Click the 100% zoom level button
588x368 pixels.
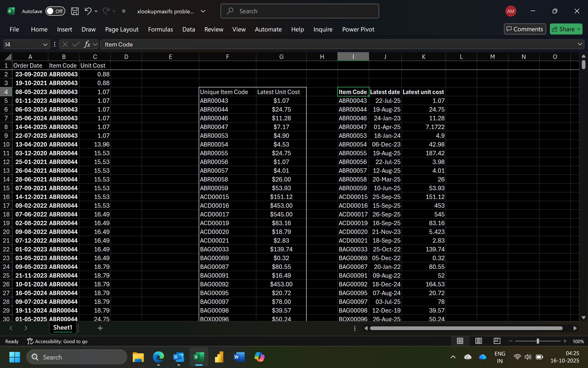578,341
